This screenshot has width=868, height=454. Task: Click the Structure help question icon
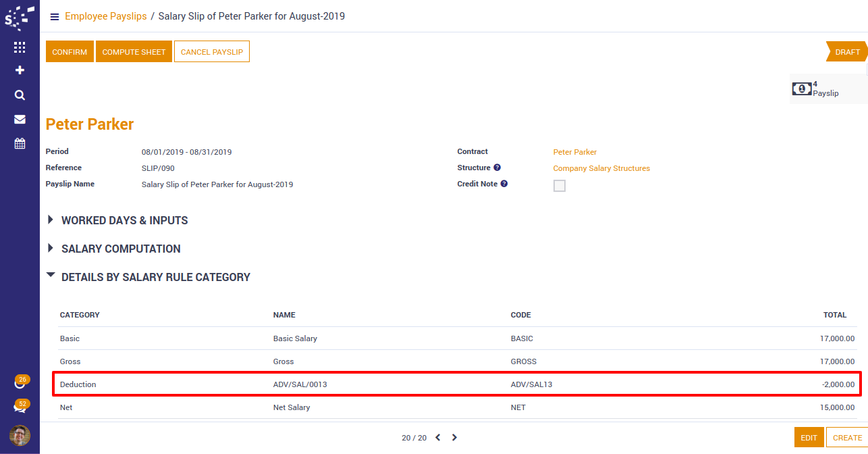497,168
